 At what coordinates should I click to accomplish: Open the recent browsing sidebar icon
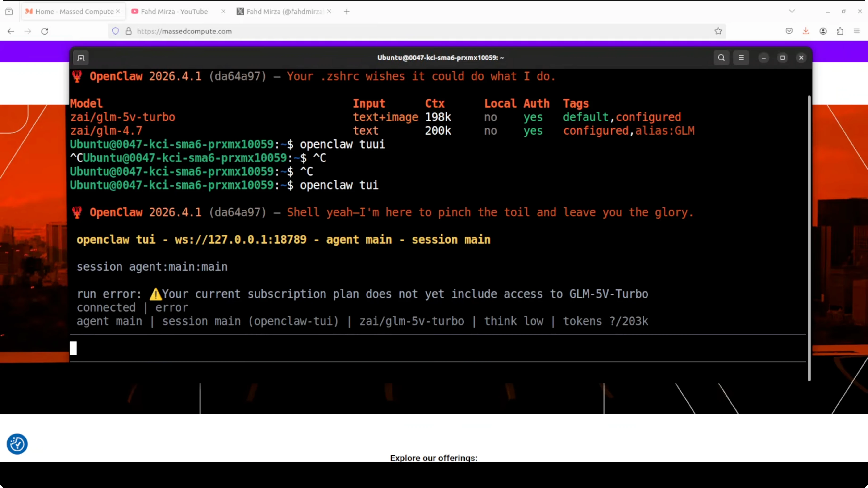tap(9, 12)
